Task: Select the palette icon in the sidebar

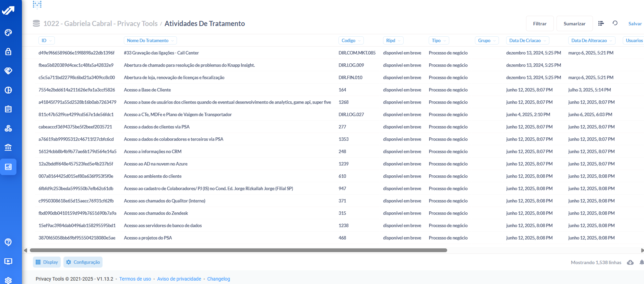Action: point(8,33)
